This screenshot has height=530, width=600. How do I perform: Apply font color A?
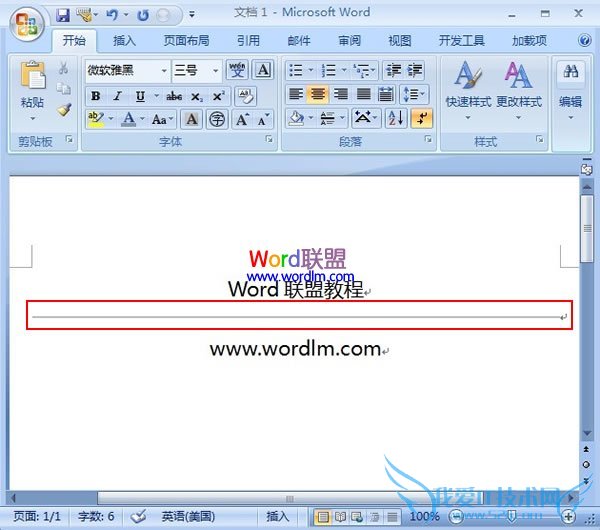pos(129,119)
